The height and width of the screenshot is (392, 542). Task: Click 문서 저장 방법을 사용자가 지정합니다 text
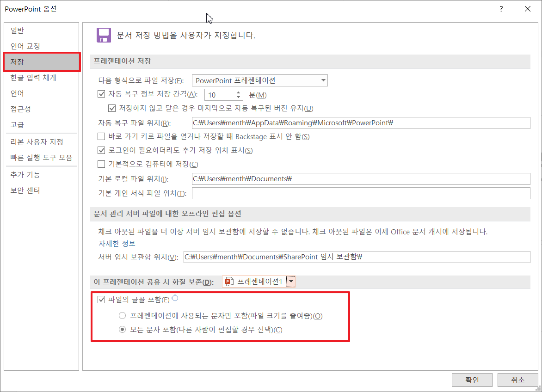pos(186,35)
